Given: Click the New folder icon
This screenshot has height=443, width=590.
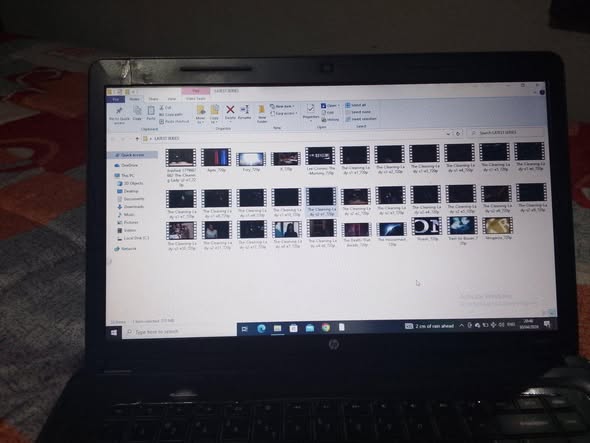Looking at the screenshot, I should pos(262,110).
